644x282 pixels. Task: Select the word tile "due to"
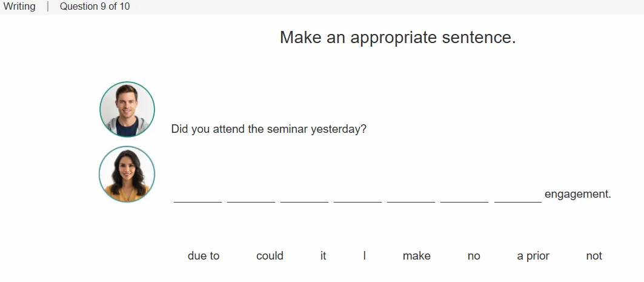[204, 256]
